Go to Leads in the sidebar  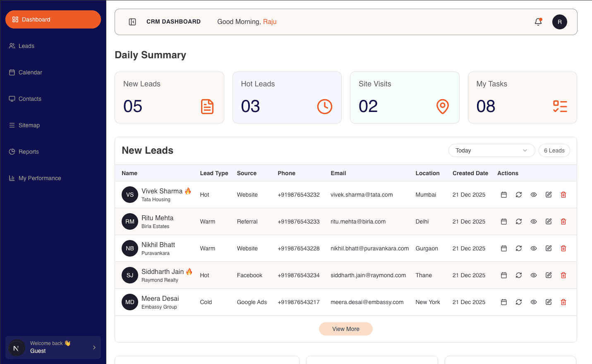point(26,46)
